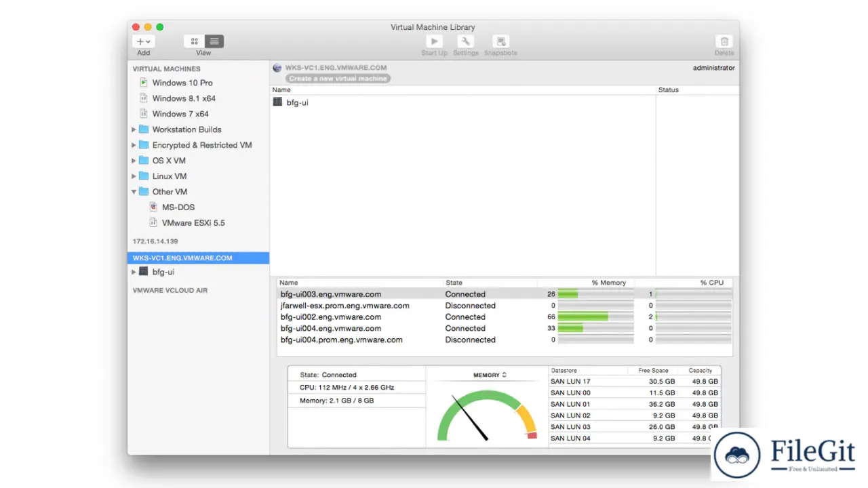Click the Delete trash icon

click(x=724, y=41)
